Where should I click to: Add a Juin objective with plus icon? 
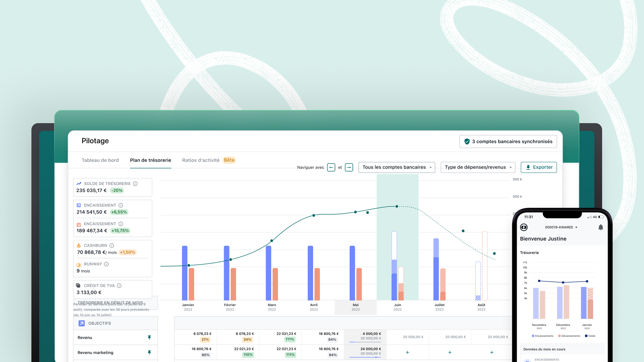tap(407, 352)
